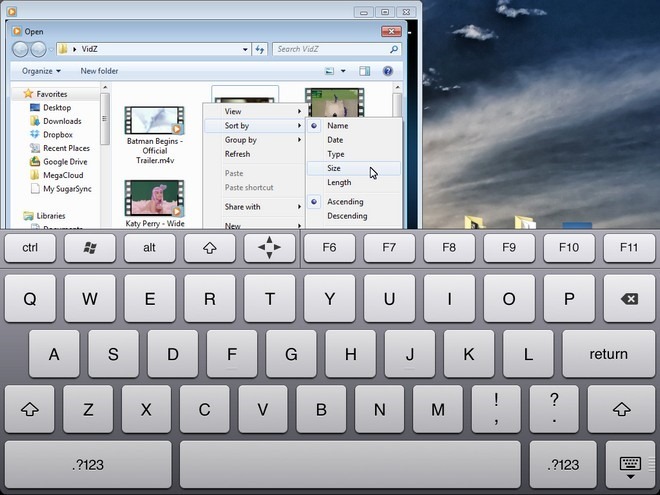660x495 pixels.
Task: Close the Open dialog
Action: (x=391, y=31)
